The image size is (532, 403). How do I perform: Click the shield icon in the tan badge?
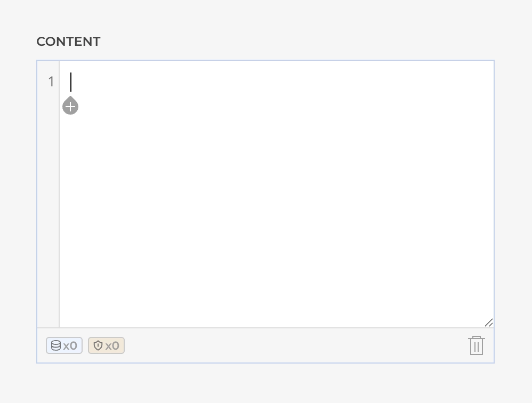tap(98, 345)
